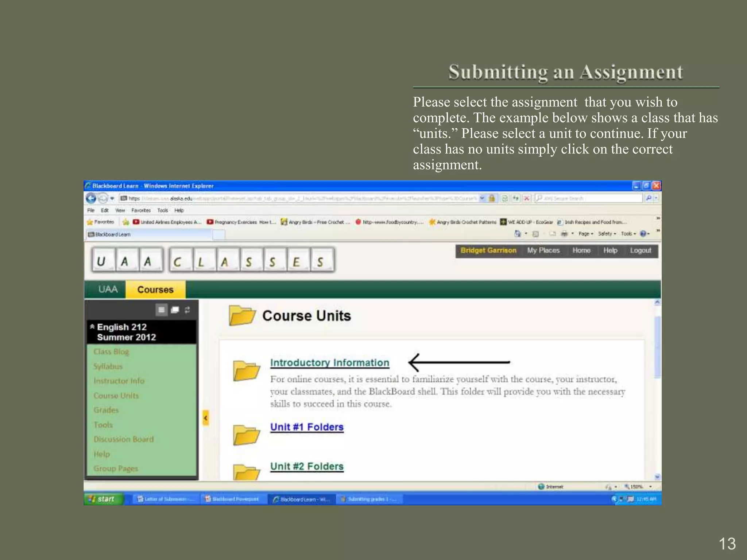This screenshot has height=560, width=747.
Task: Open the Safety dropdown menu
Action: [607, 234]
